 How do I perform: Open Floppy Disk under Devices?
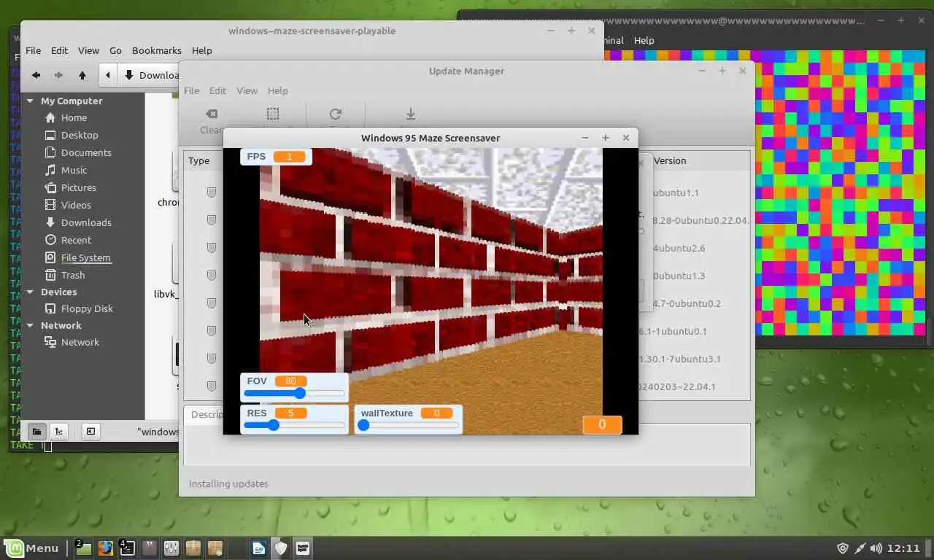click(x=87, y=308)
